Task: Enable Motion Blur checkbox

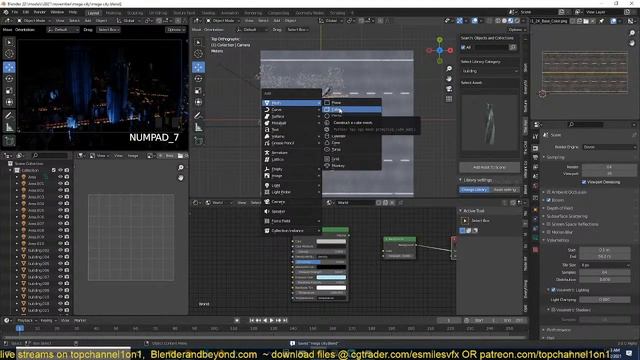Action: (x=549, y=232)
